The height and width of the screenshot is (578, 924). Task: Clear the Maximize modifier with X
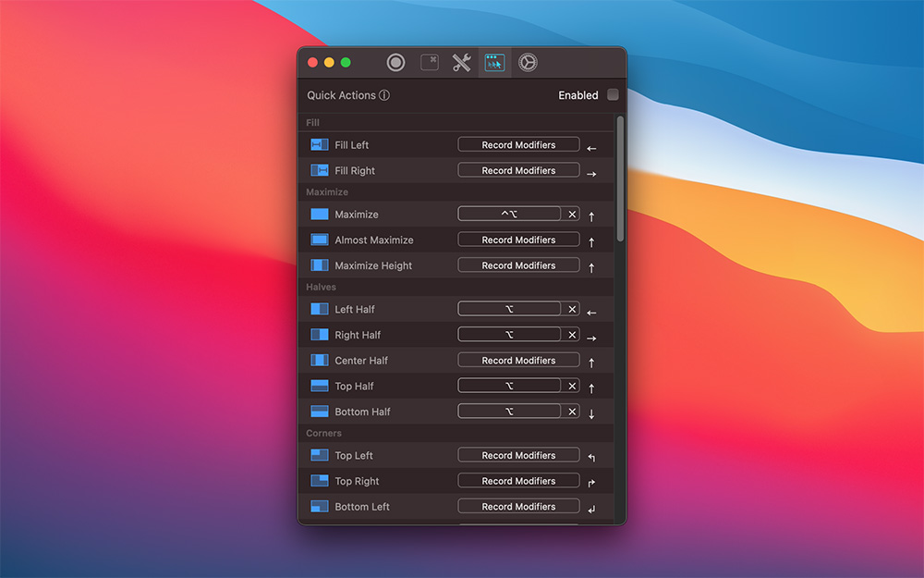572,215
